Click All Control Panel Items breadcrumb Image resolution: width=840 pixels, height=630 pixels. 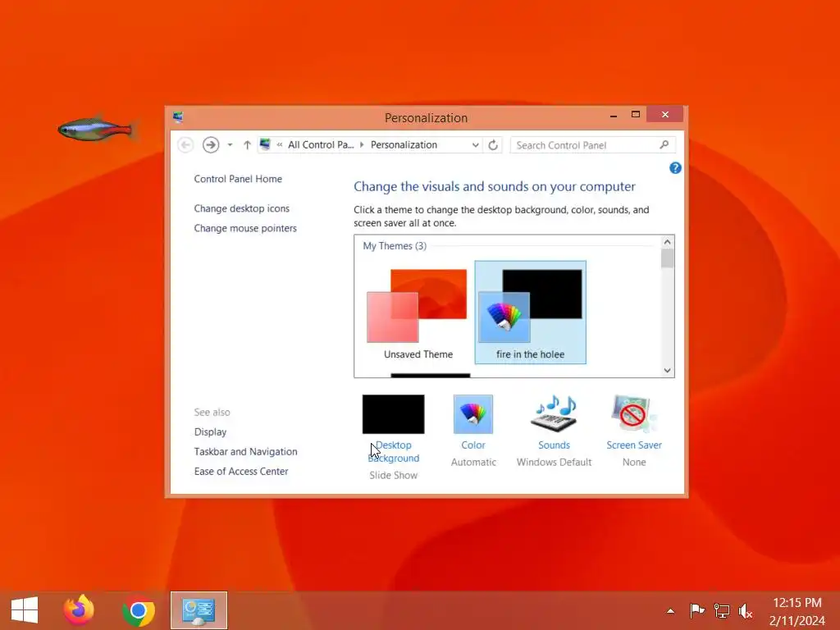click(321, 144)
